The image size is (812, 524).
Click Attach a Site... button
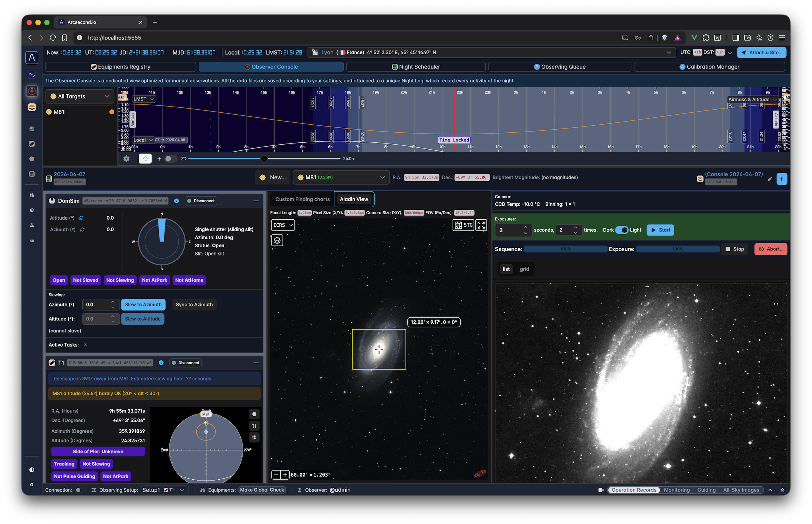[x=761, y=53]
